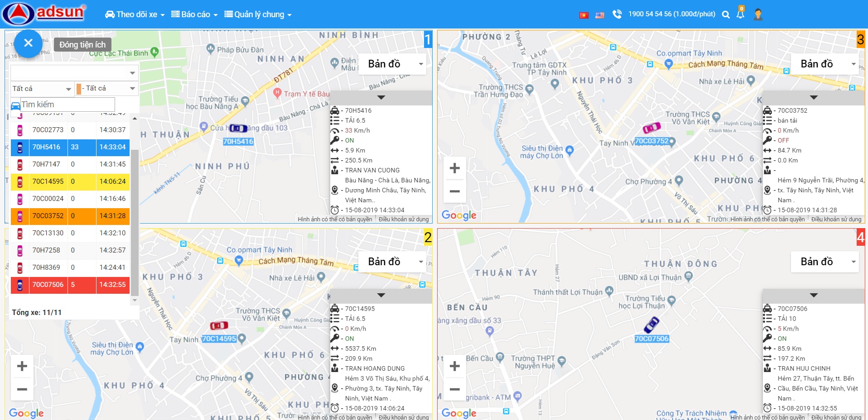The width and height of the screenshot is (868, 420).
Task: Click the search magnifier icon in header
Action: coord(726,14)
